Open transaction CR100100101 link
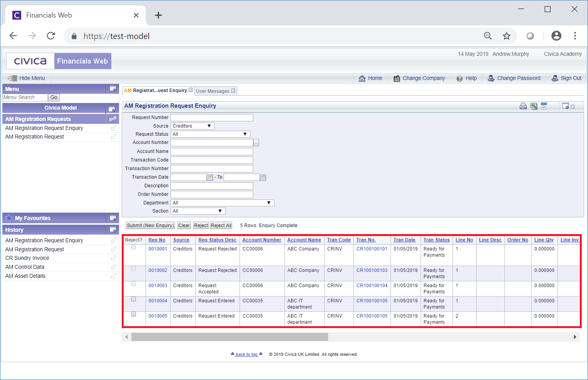 coord(372,249)
